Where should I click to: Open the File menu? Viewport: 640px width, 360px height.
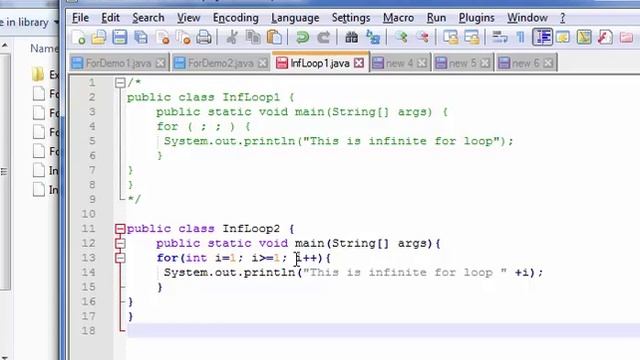pos(80,18)
